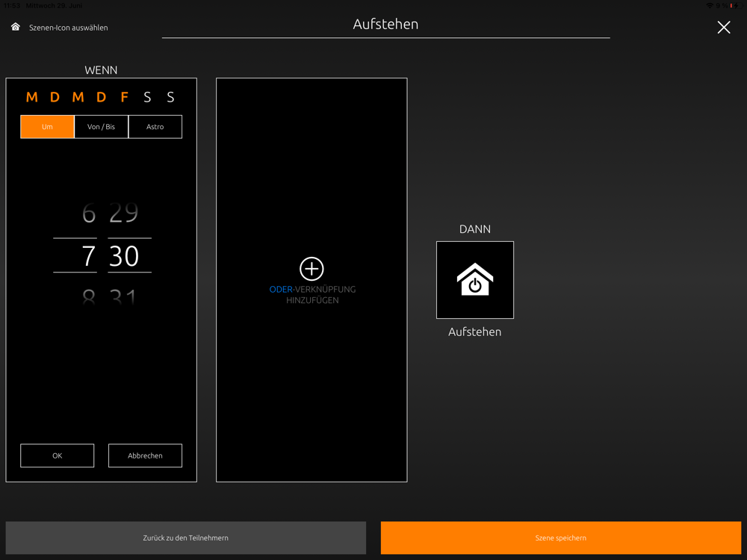Screen dimensions: 747x560
Task: Click the Aufstehen label under DANN tile
Action: tap(474, 332)
